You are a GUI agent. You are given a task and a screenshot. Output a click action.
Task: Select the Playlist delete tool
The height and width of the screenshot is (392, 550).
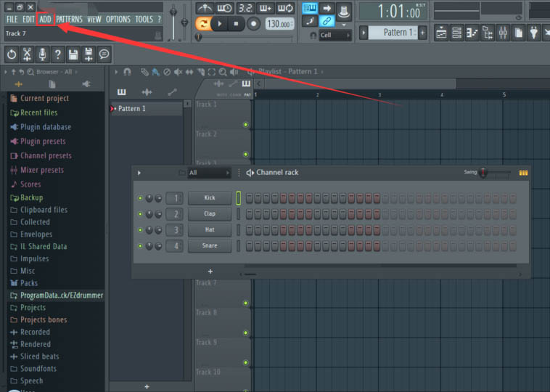point(167,72)
